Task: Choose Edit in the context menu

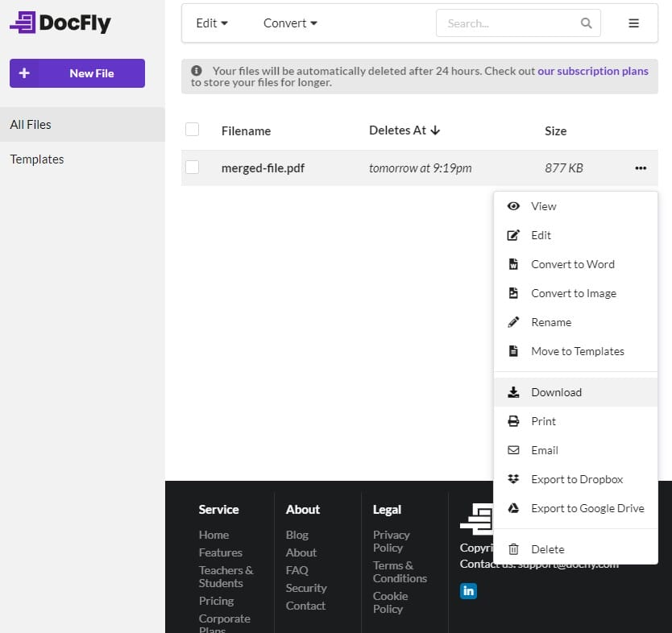Action: [x=575, y=235]
